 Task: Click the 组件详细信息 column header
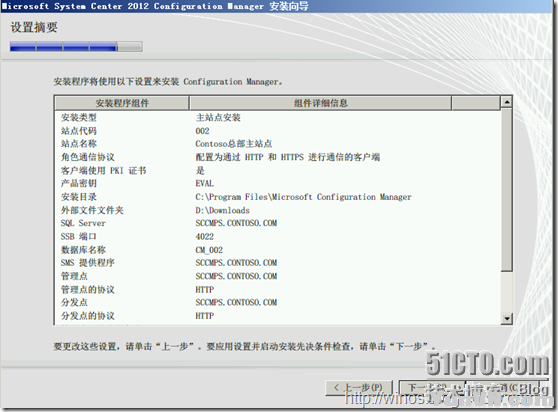pos(320,103)
